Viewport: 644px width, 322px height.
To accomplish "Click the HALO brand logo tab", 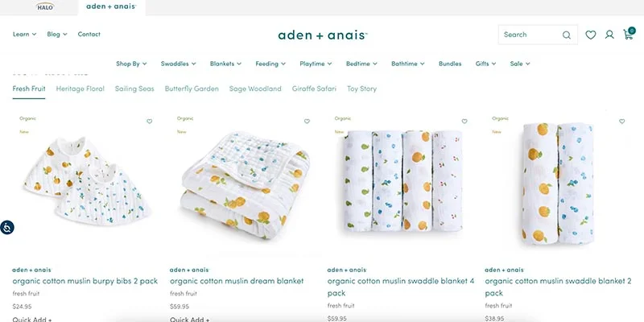I will (45, 6).
